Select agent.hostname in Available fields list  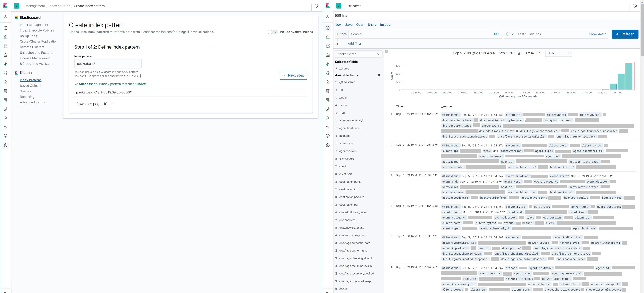coord(349,128)
